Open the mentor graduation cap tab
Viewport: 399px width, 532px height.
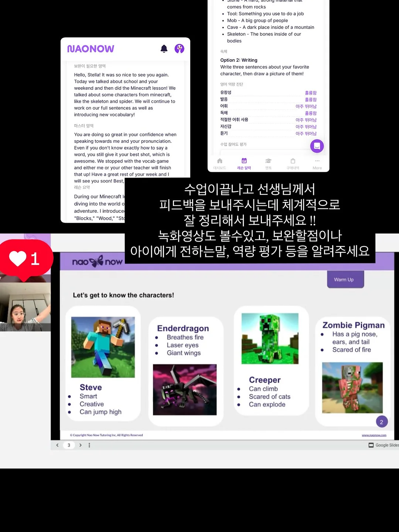[269, 164]
